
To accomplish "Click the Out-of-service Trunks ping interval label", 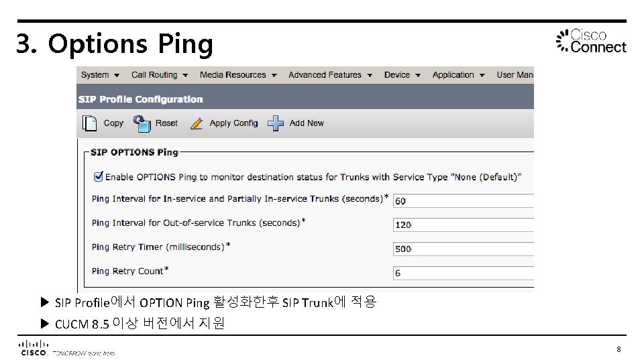I will (199, 223).
